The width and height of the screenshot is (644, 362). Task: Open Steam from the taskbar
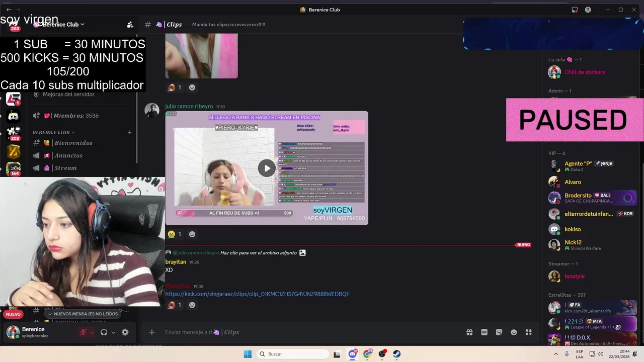[x=397, y=354]
